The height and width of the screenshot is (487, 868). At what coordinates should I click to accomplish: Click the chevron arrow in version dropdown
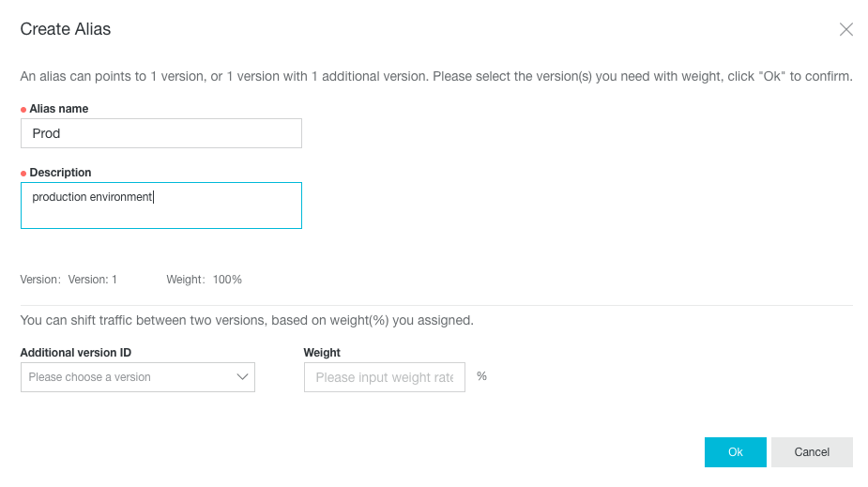pos(242,377)
